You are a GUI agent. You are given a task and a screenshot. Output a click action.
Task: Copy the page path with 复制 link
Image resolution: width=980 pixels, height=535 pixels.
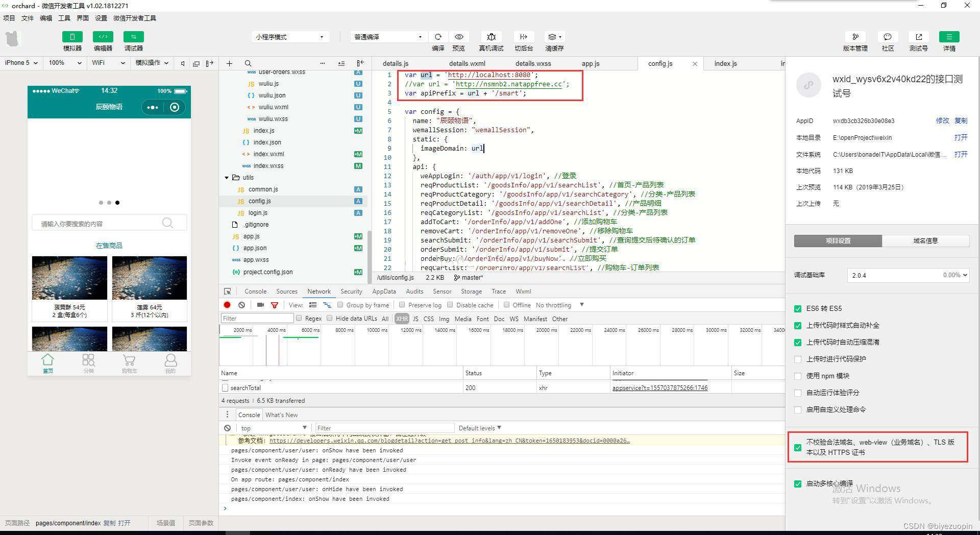pos(109,523)
